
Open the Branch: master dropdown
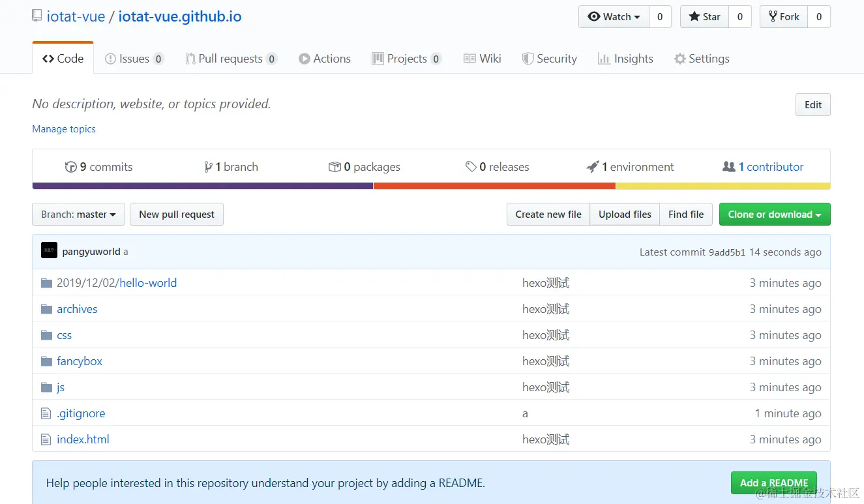pyautogui.click(x=78, y=215)
